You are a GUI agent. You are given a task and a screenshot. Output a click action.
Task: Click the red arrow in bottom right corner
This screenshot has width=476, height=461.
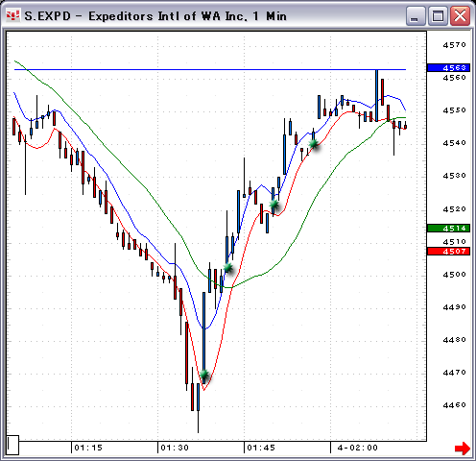pyautogui.click(x=463, y=448)
